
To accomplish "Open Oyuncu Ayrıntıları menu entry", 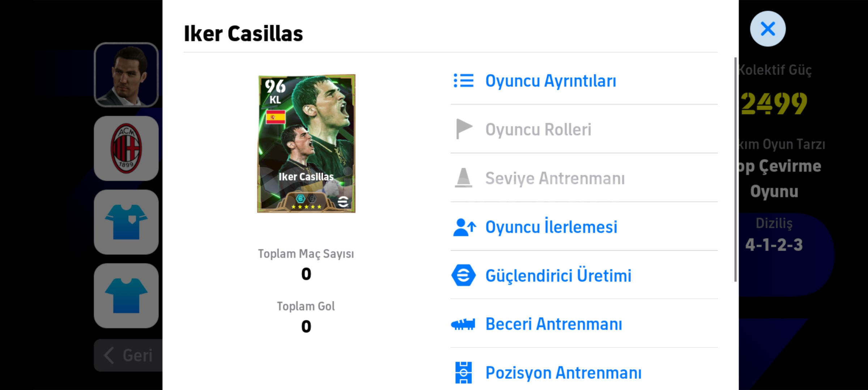I will 584,81.
